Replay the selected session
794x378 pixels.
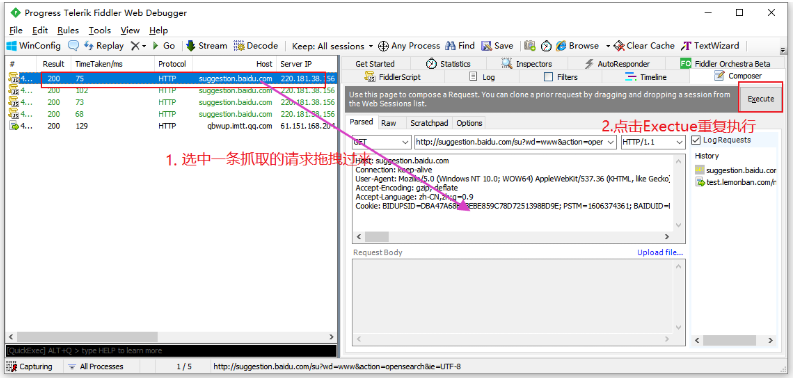pos(104,46)
